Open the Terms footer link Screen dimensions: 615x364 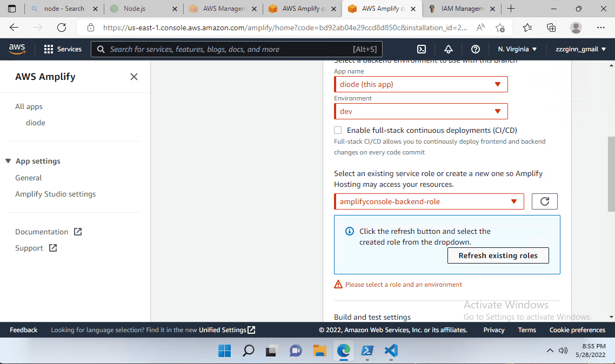tap(527, 330)
